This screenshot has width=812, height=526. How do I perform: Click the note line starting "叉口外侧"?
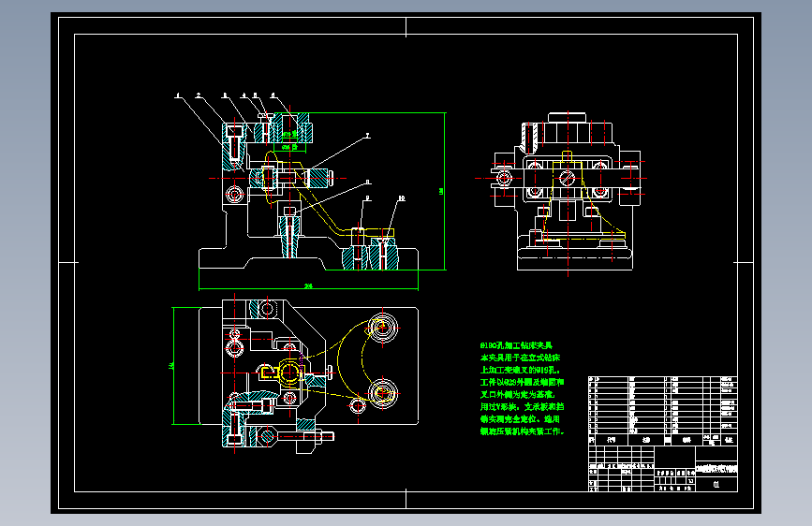517,395
